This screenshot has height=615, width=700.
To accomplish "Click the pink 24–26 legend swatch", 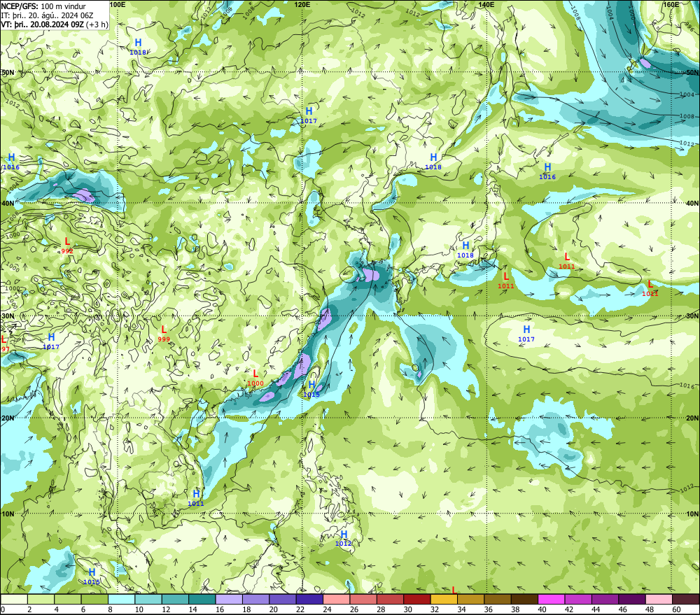I will (336, 600).
